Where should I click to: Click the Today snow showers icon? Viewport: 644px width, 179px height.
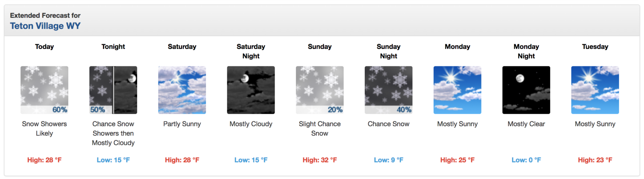(44, 90)
